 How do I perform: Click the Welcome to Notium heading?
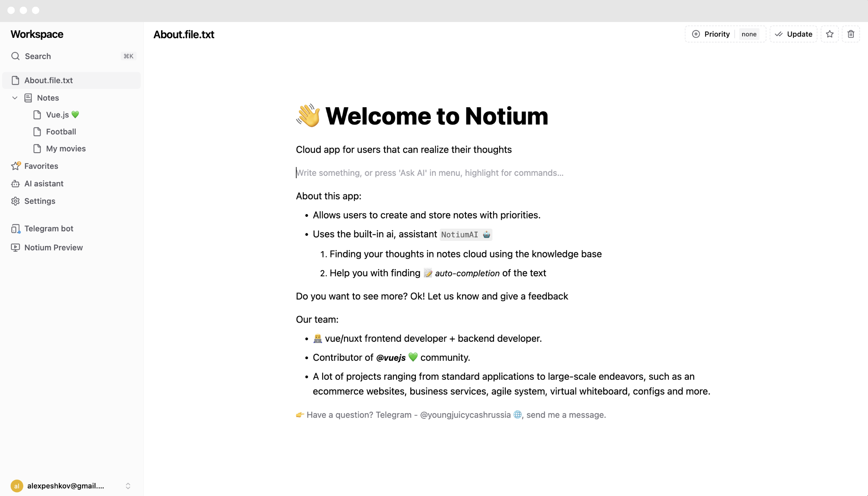[x=437, y=116]
